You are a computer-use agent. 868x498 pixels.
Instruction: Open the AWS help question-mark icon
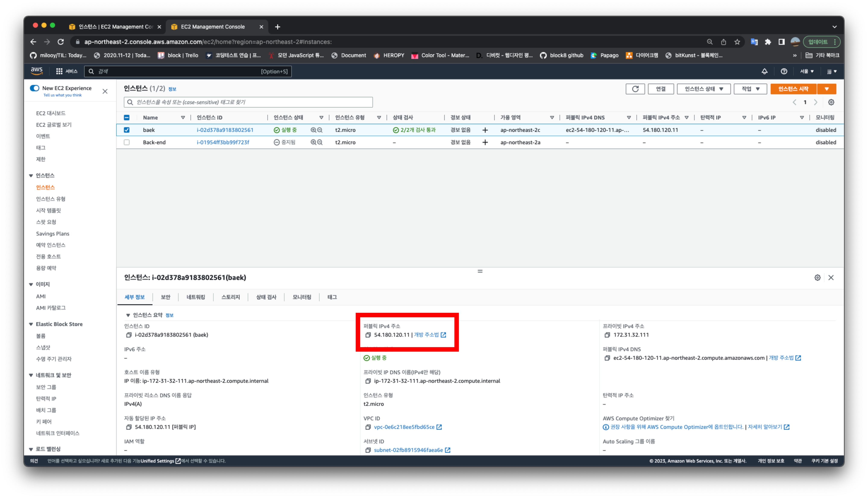point(784,71)
